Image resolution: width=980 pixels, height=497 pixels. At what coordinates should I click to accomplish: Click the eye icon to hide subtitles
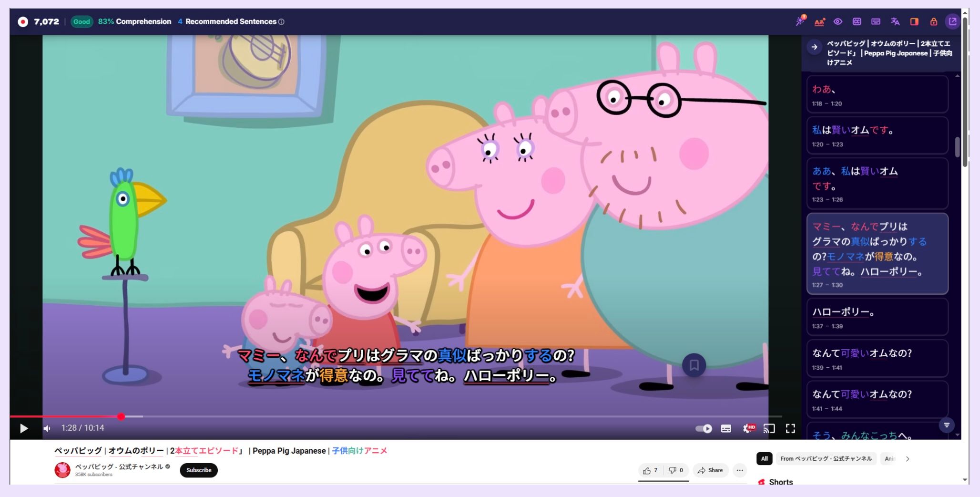click(x=838, y=21)
